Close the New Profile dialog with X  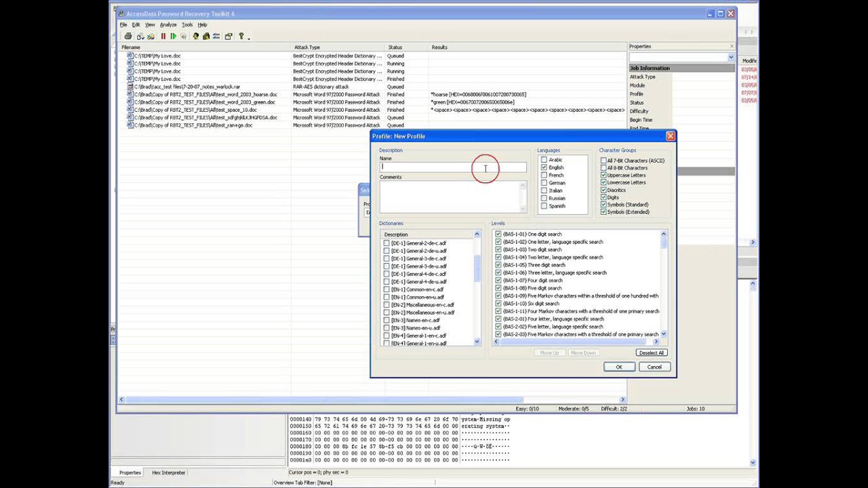(x=670, y=136)
